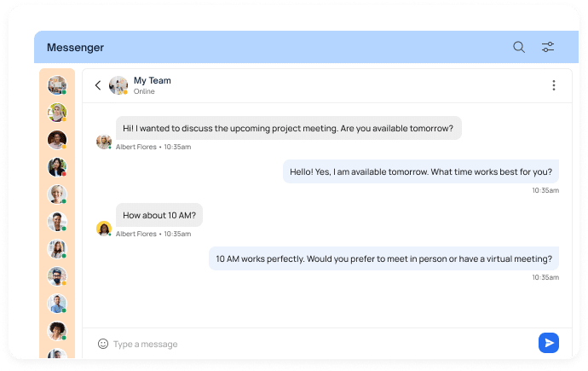The image size is (588, 371).
Task: Select the 'Hello! Yes, I am available tomorrow' reply
Action: [x=421, y=171]
